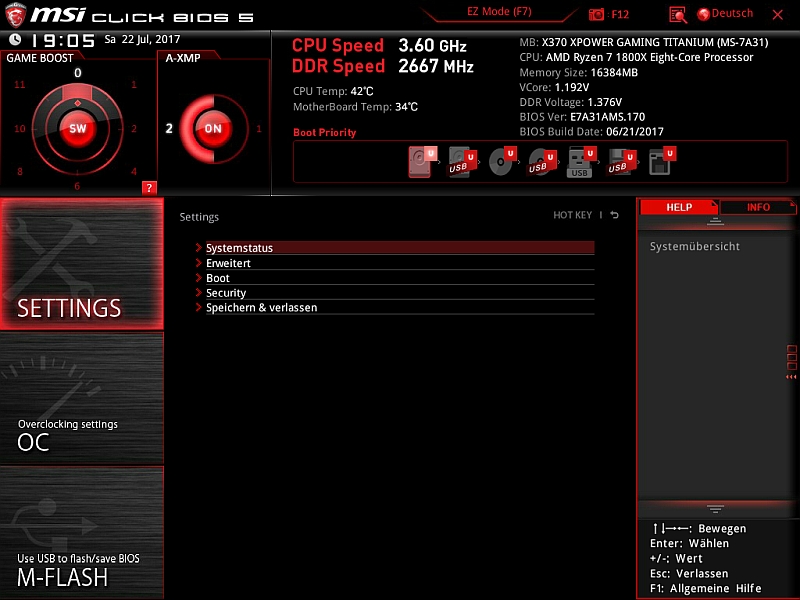Take a screenshot with the F12 camera icon
The height and width of the screenshot is (600, 800).
596,15
